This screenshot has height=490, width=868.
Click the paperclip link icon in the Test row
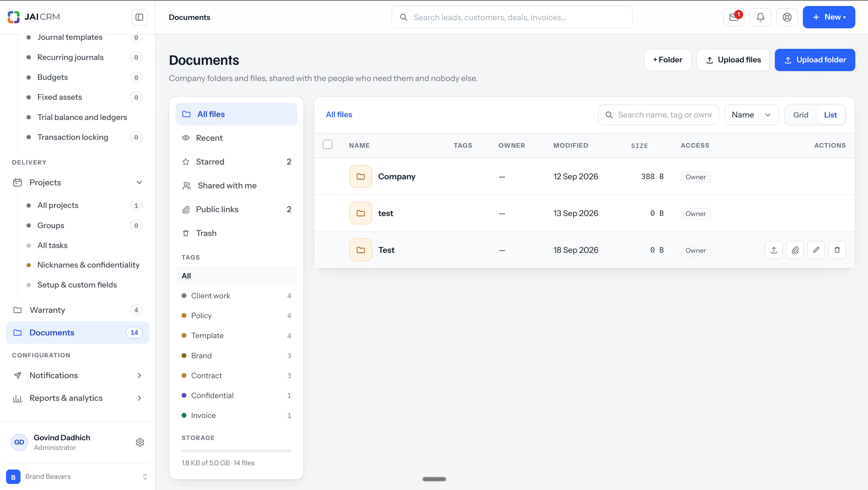click(x=795, y=250)
